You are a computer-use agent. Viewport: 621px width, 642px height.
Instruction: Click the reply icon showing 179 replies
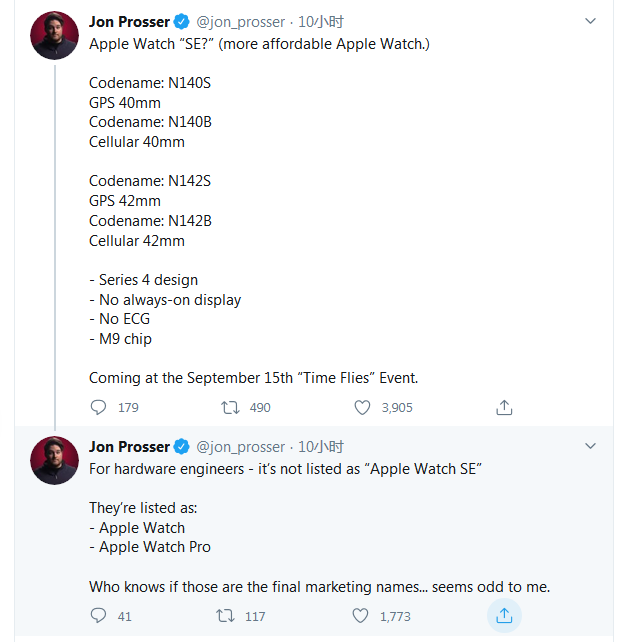click(98, 407)
